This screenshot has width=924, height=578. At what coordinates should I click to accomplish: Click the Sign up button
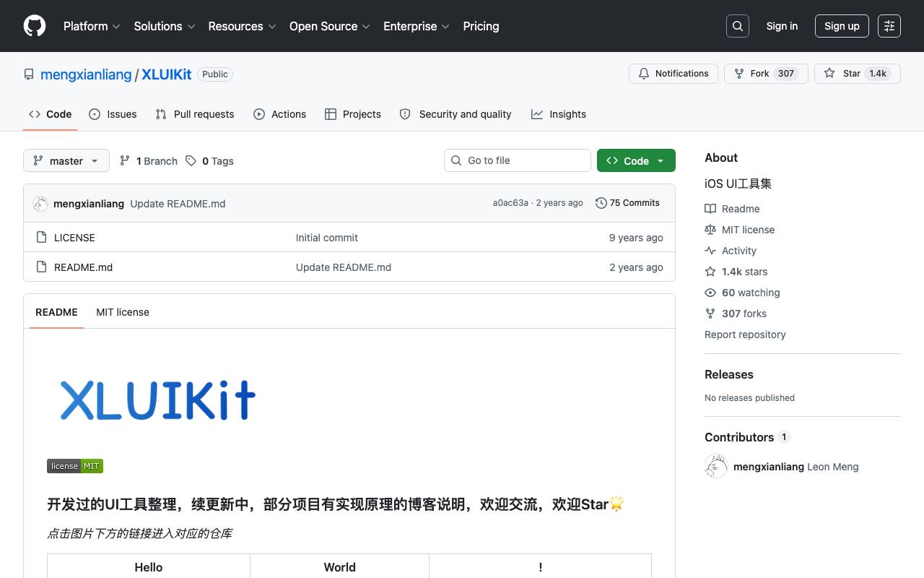point(842,26)
